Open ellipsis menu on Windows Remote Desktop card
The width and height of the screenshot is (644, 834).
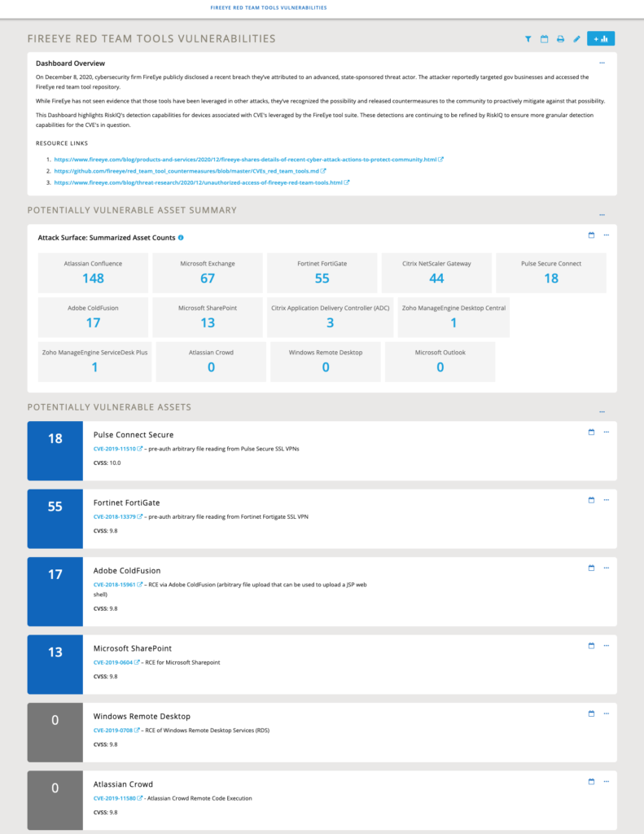tap(607, 713)
